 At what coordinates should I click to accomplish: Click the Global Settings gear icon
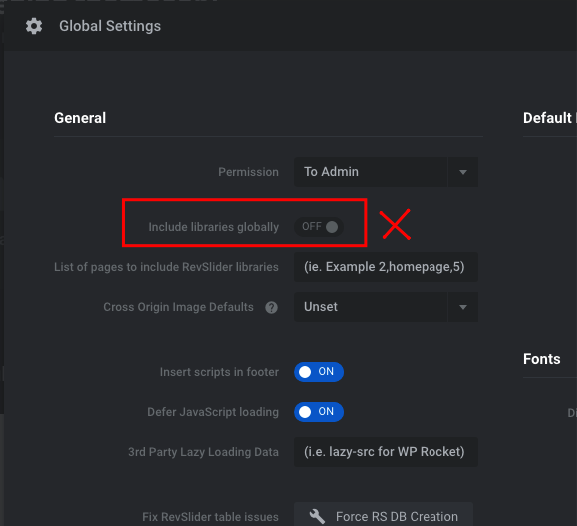(x=34, y=26)
